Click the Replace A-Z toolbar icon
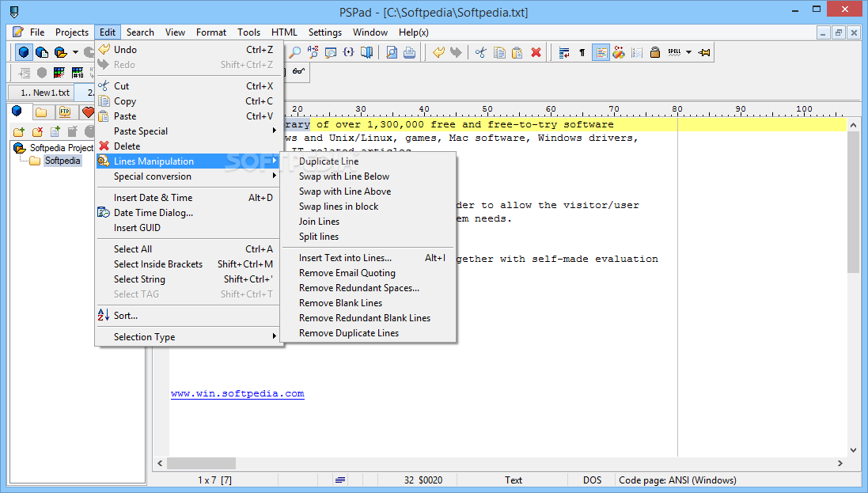The height and width of the screenshot is (493, 868). tap(313, 52)
